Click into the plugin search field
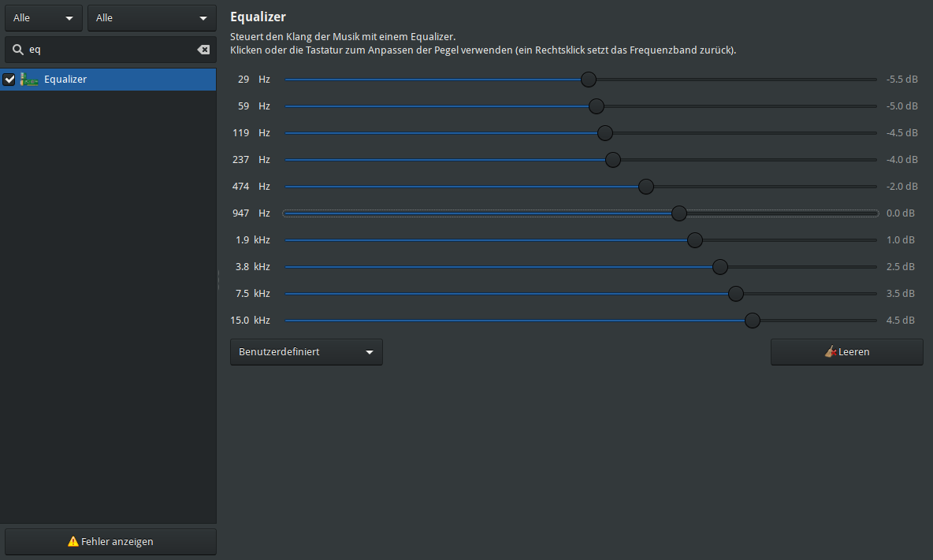This screenshot has width=933, height=560. (x=110, y=50)
